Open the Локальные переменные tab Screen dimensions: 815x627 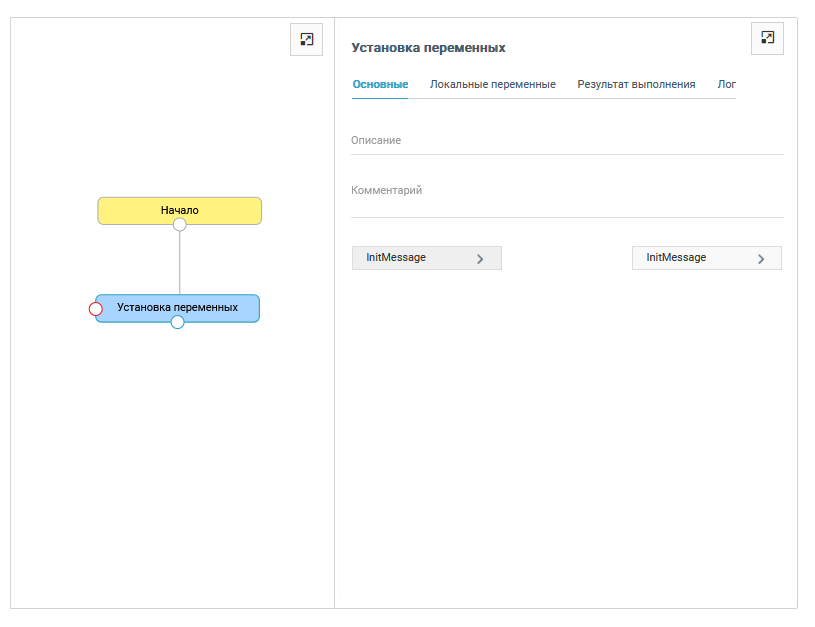tap(492, 84)
